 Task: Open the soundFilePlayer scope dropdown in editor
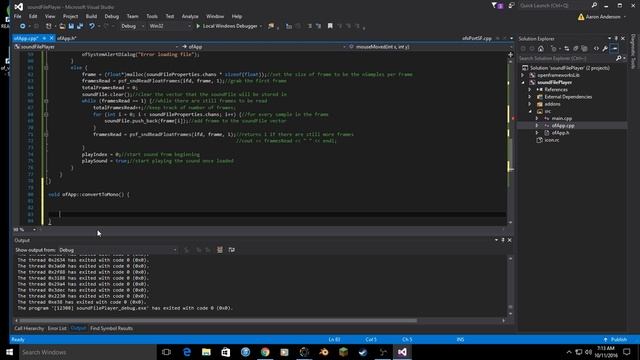tap(96, 47)
